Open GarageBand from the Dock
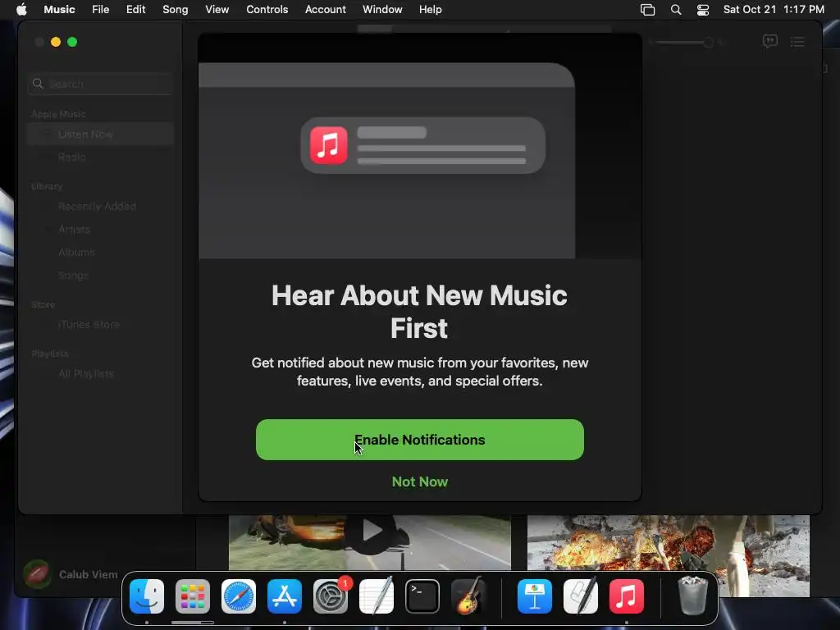This screenshot has height=630, width=840. point(468,596)
